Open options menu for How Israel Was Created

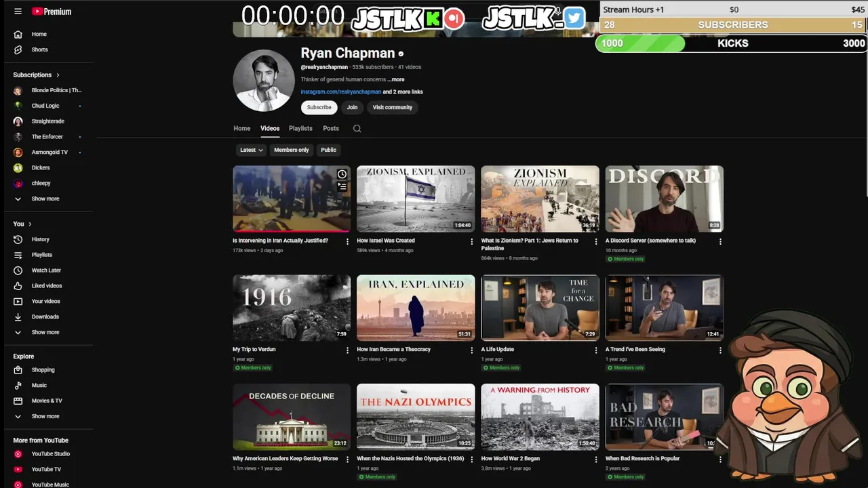click(x=472, y=241)
